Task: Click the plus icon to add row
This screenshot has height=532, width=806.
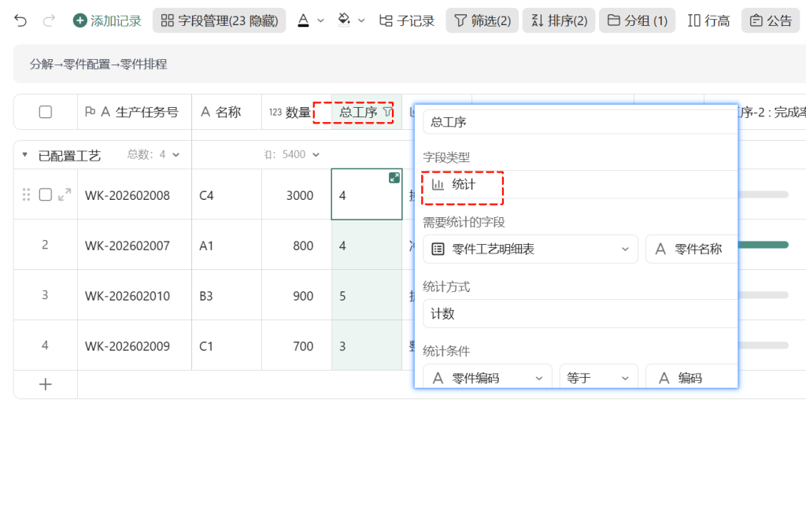Action: point(45,385)
